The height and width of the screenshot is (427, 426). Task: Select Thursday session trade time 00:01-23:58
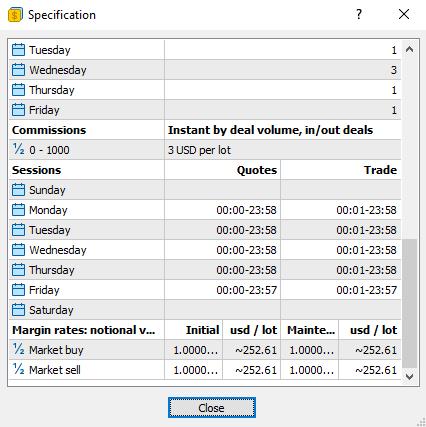click(366, 270)
